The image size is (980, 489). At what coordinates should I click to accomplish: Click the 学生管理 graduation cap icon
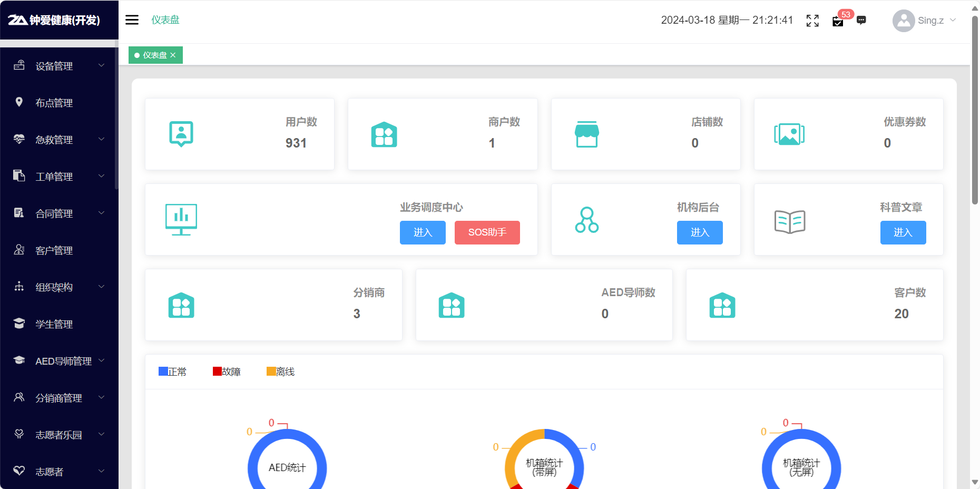[x=19, y=323]
